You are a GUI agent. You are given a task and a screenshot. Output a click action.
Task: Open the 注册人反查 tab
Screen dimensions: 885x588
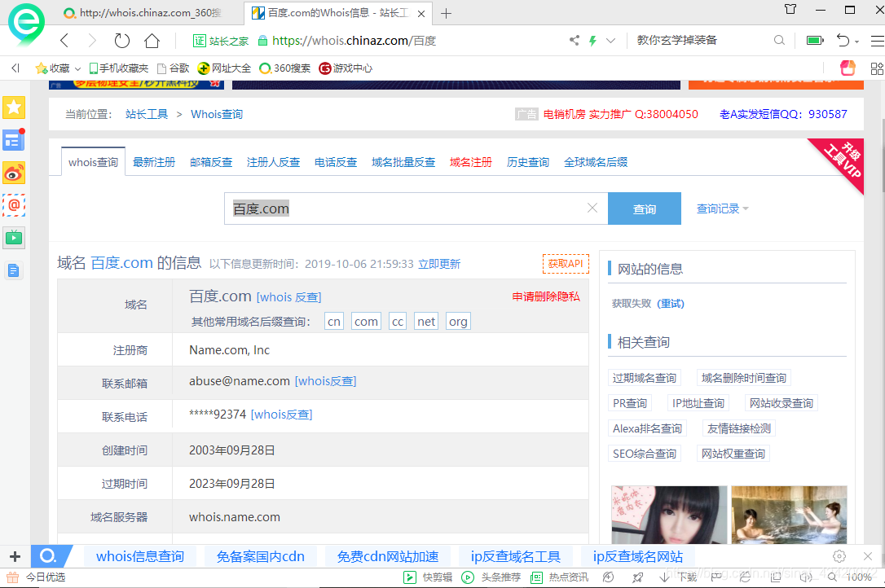(273, 162)
